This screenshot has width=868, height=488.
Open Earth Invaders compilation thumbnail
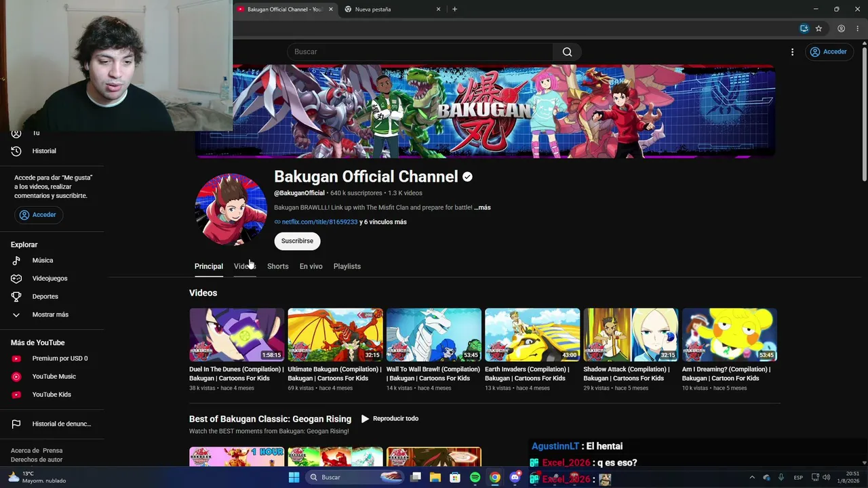pos(532,335)
